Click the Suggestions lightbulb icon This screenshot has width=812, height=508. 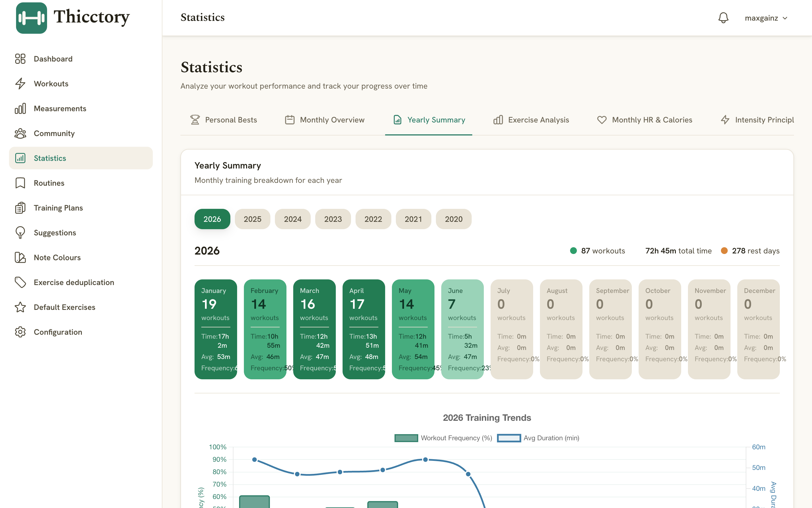[20, 233]
